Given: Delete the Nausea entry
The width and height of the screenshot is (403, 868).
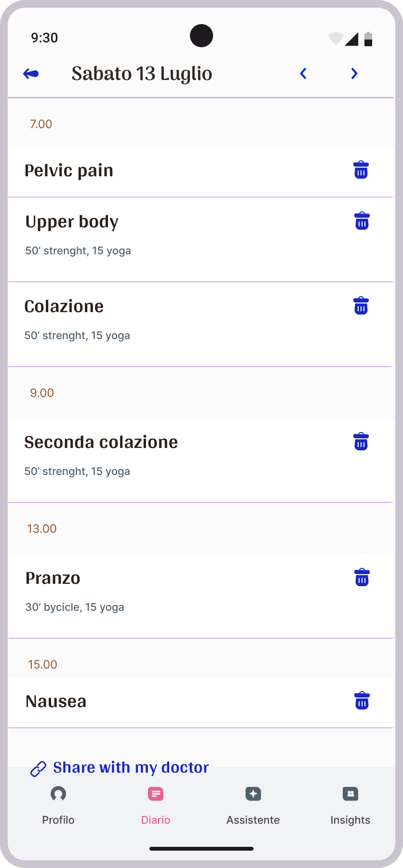Looking at the screenshot, I should tap(362, 701).
